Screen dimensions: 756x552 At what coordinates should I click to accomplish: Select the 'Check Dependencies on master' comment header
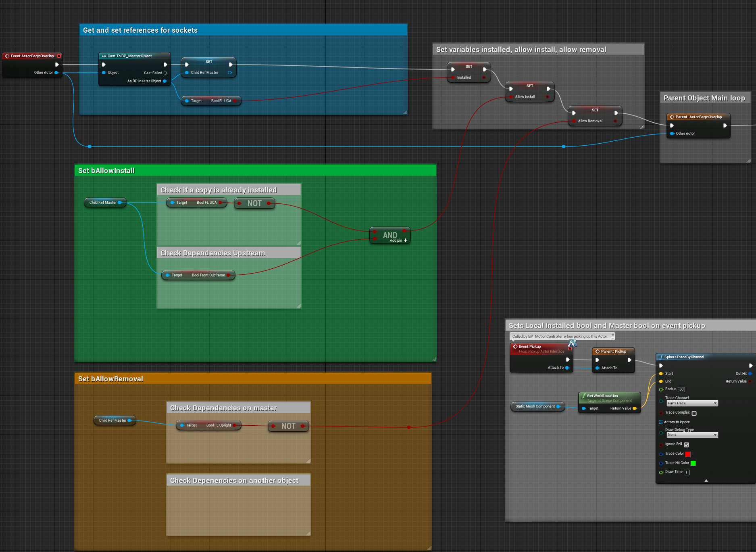(238, 408)
